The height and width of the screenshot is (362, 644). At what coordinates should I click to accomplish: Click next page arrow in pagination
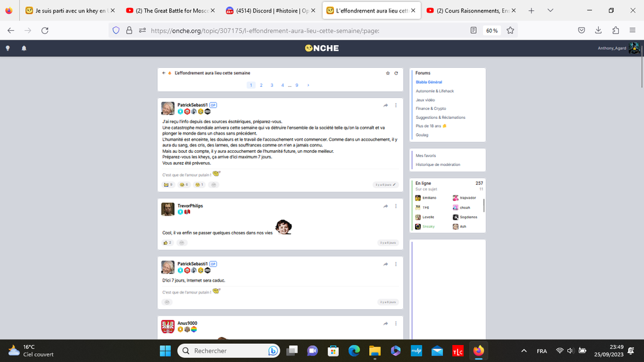coord(308,85)
